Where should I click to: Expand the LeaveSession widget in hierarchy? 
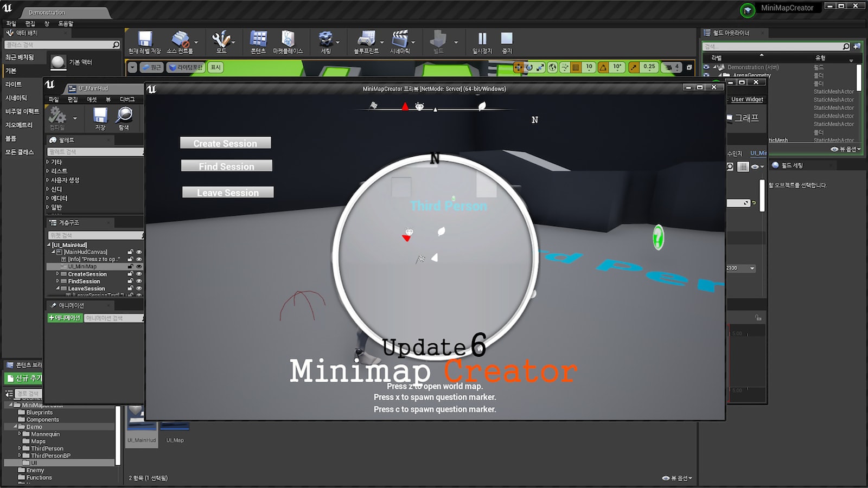(58, 288)
